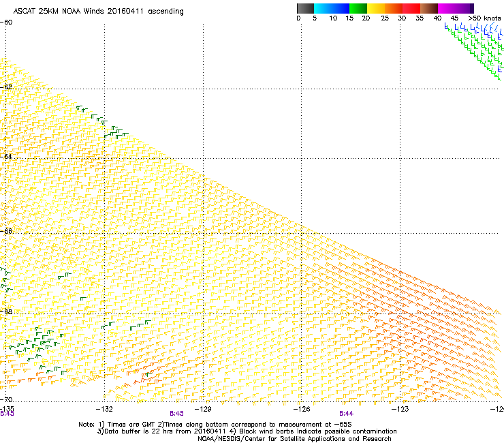Click the longitude label '-123'
This screenshot has height=443, width=504.
point(400,409)
